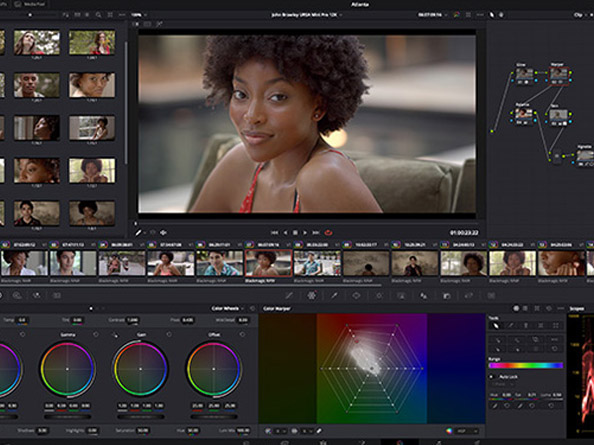Select the red-outlined Warper node
Image resolution: width=594 pixels, height=445 pixels.
pos(559,75)
